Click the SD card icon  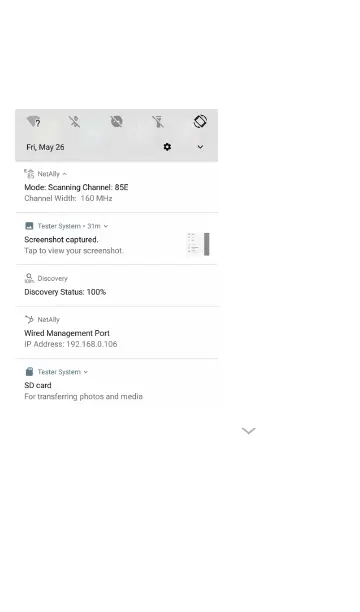tap(29, 372)
